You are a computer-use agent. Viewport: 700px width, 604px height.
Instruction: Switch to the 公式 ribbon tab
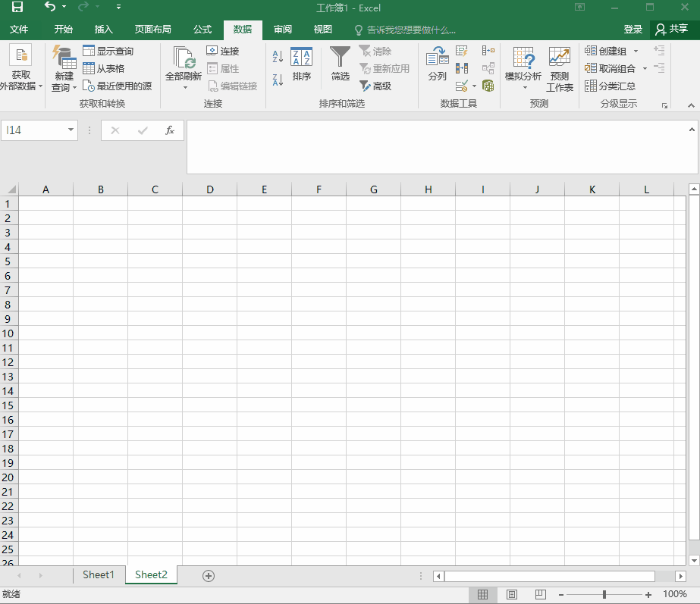pyautogui.click(x=202, y=30)
